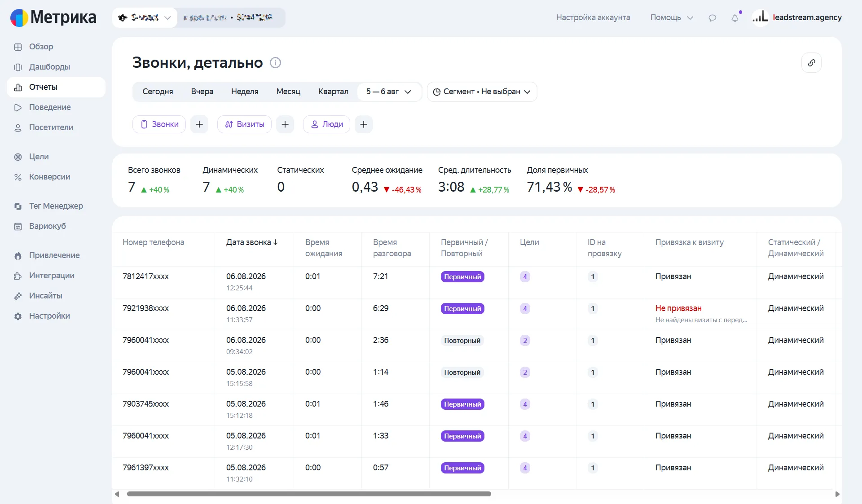Click the Тег Менеджер icon

(18, 206)
